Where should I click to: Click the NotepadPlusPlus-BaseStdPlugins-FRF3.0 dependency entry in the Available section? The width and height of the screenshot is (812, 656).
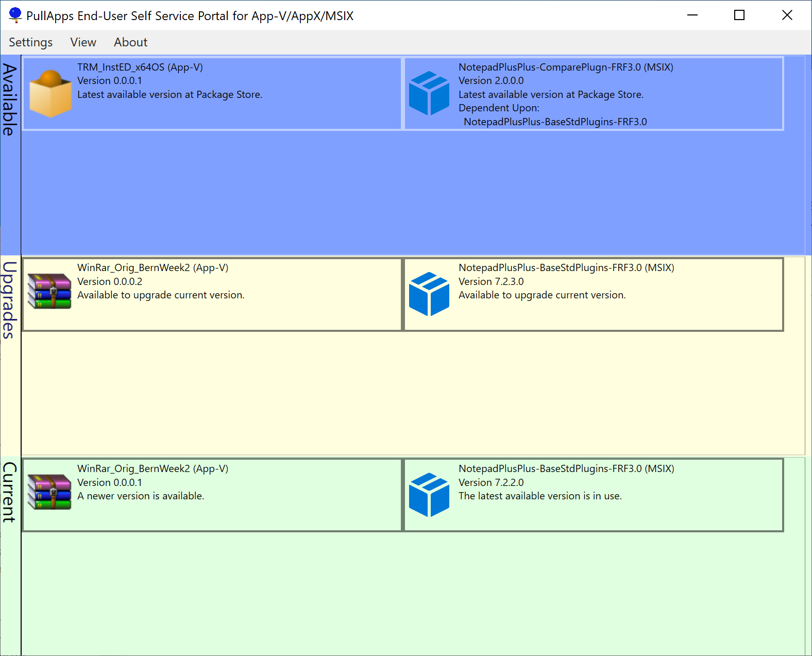point(555,122)
